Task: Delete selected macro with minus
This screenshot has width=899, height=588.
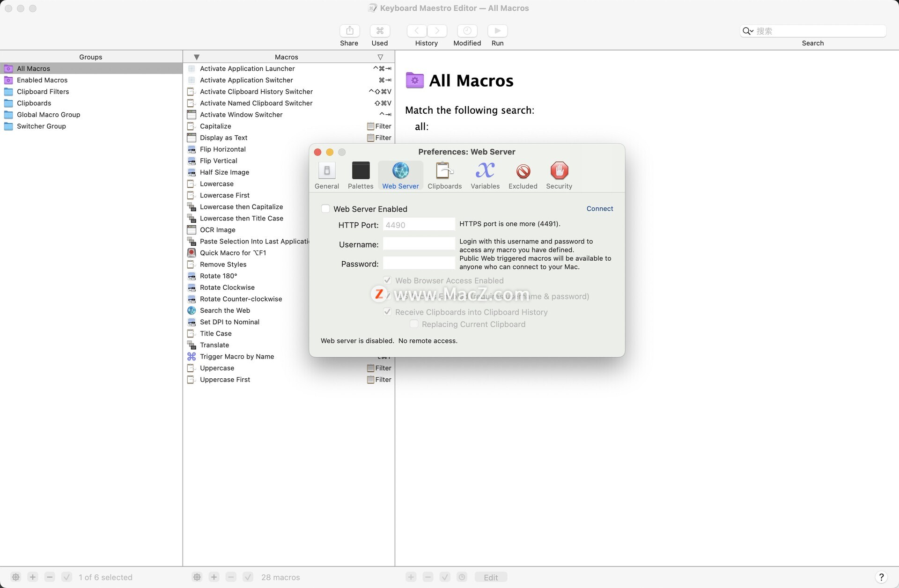Action: (x=231, y=577)
